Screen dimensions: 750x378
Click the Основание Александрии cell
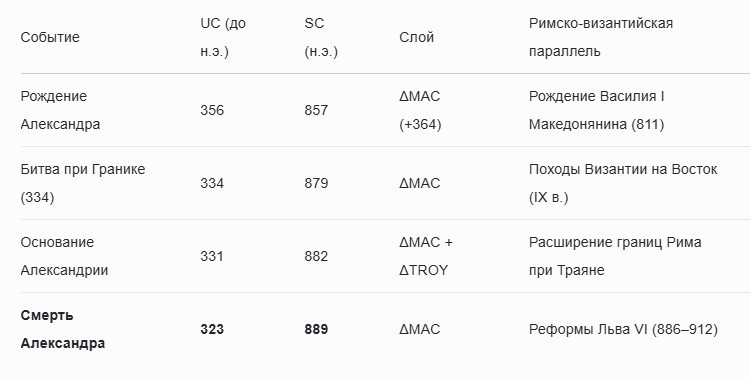[x=64, y=256]
